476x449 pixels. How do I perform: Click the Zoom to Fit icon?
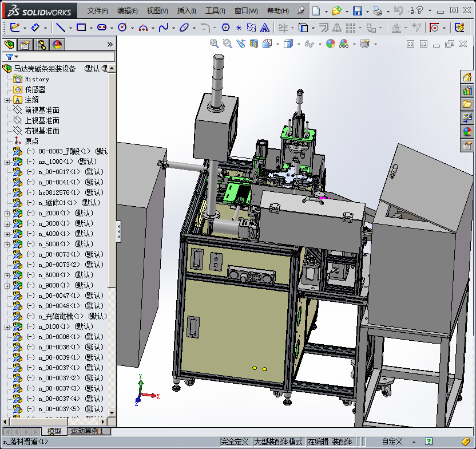[214, 44]
